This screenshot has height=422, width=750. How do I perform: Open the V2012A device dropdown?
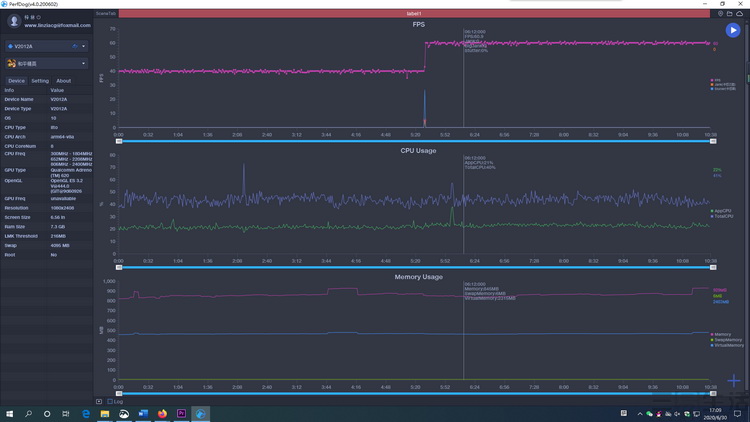83,46
